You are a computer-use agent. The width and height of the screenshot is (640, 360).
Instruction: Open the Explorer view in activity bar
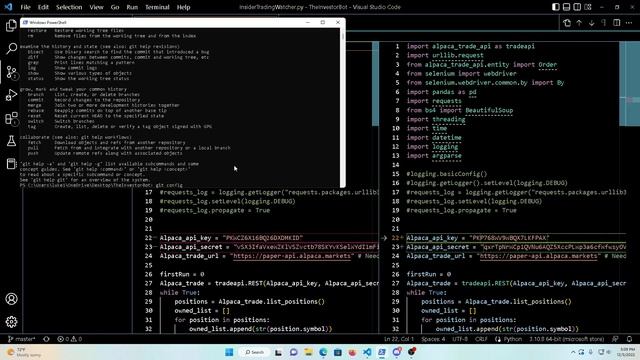point(11,26)
